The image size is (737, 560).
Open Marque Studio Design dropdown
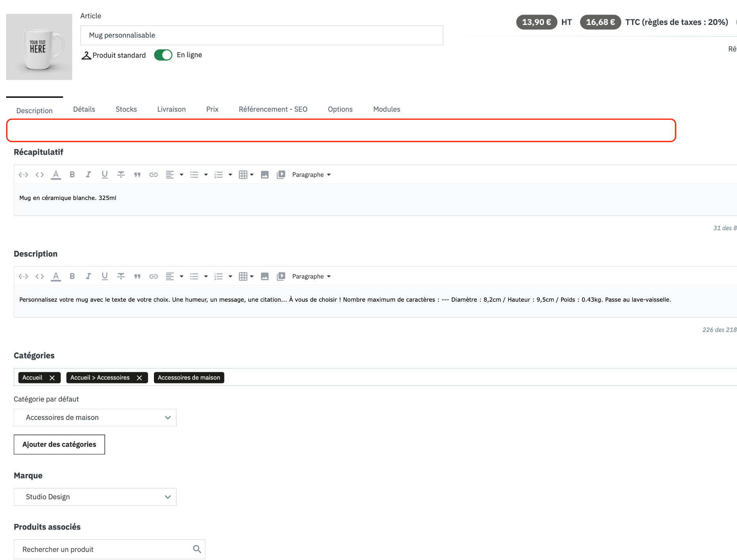[x=95, y=497]
